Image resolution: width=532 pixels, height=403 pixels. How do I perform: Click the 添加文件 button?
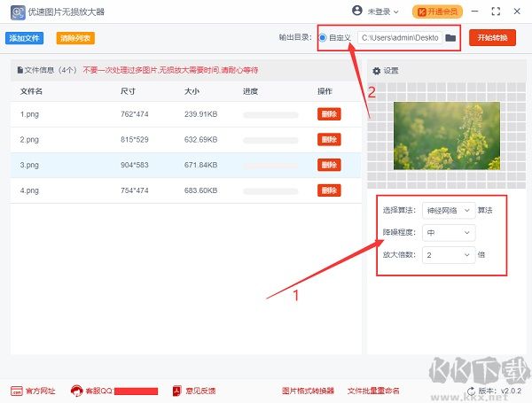click(x=25, y=38)
